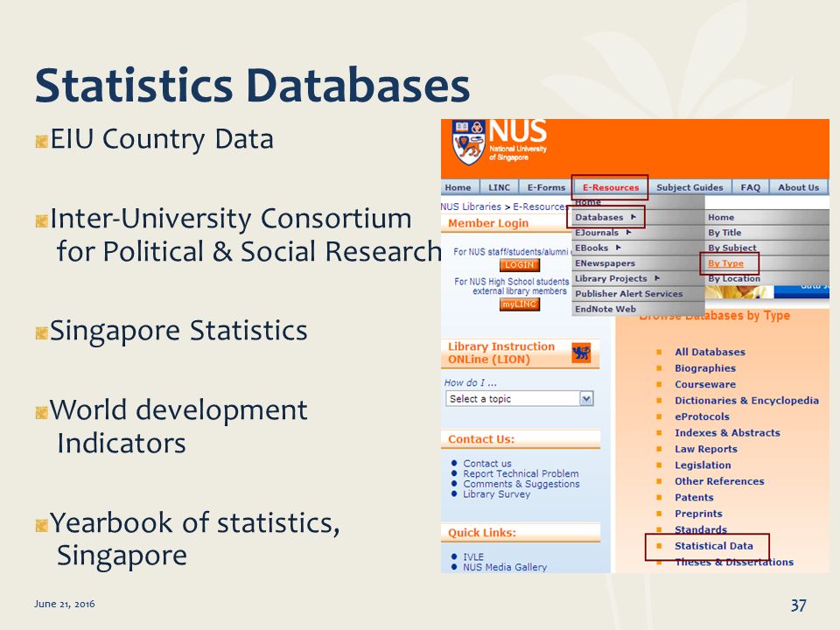
Task: Select By Subject in Databases submenu
Action: pyautogui.click(x=767, y=248)
